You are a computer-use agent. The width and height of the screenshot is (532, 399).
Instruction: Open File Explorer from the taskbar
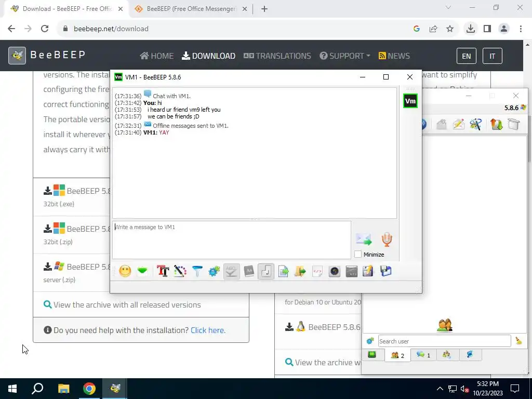click(63, 389)
